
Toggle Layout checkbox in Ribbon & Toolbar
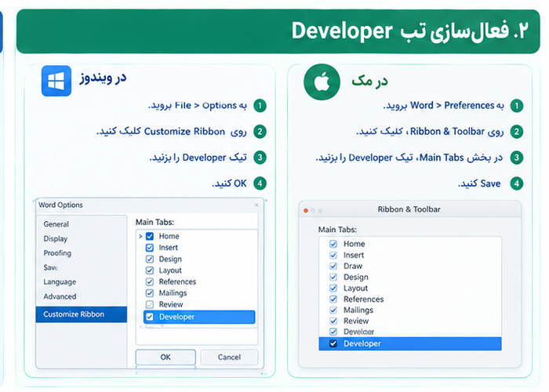[x=333, y=288]
